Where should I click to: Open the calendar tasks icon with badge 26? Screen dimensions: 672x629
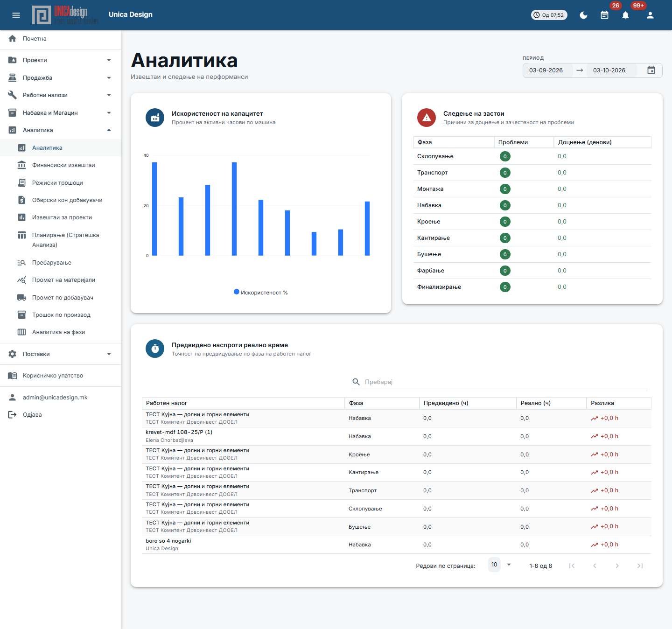604,15
